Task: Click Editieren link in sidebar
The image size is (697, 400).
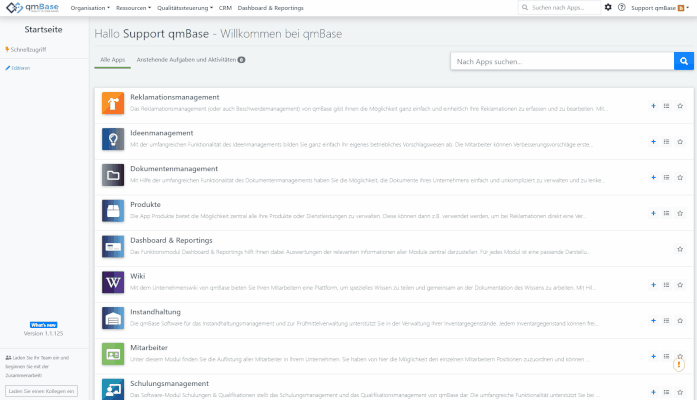Action: 18,68
